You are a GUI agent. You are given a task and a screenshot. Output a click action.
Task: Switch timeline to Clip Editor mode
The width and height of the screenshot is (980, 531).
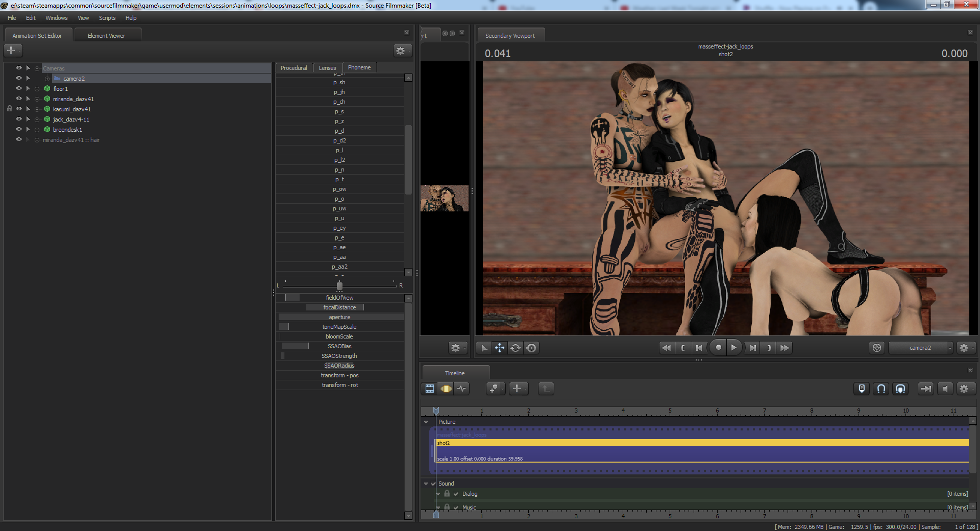430,389
